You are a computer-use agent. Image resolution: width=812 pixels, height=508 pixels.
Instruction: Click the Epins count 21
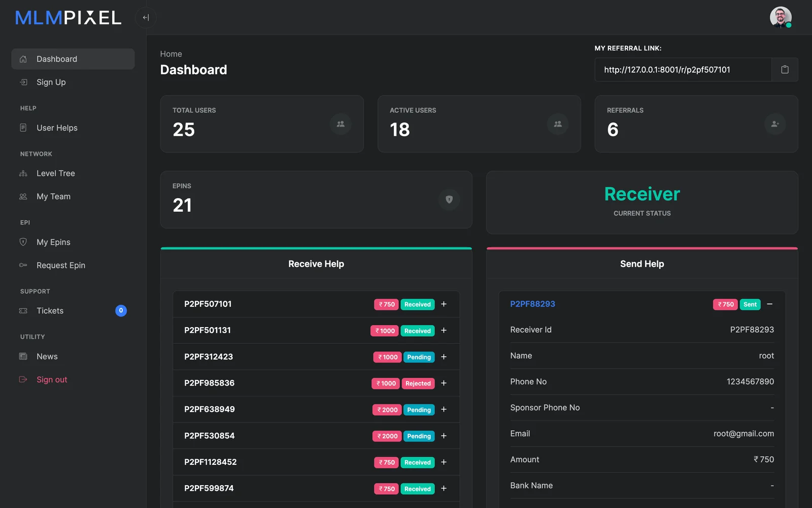[182, 205]
